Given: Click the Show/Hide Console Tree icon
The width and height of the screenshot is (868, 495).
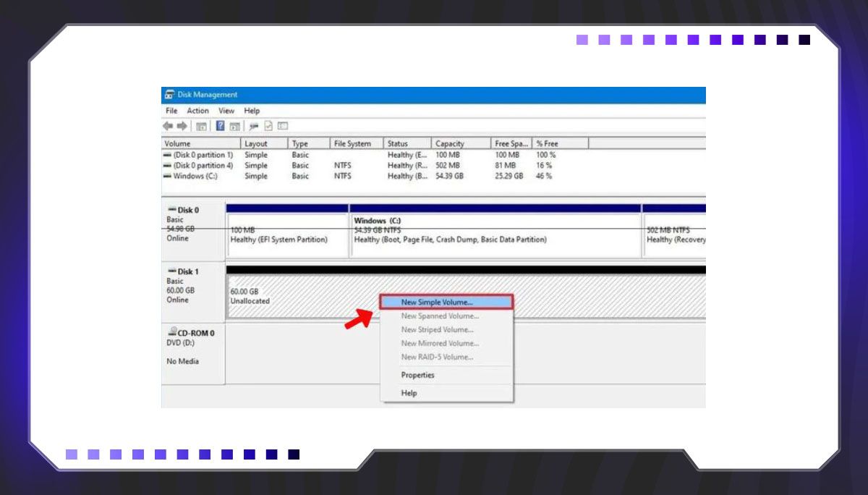Looking at the screenshot, I should point(201,126).
